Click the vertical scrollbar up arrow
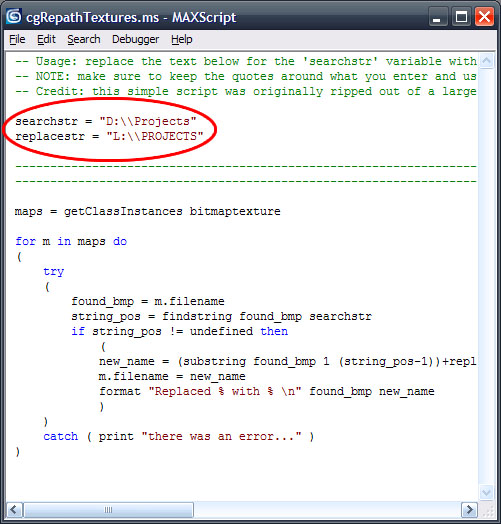The height and width of the screenshot is (524, 501). 486,61
